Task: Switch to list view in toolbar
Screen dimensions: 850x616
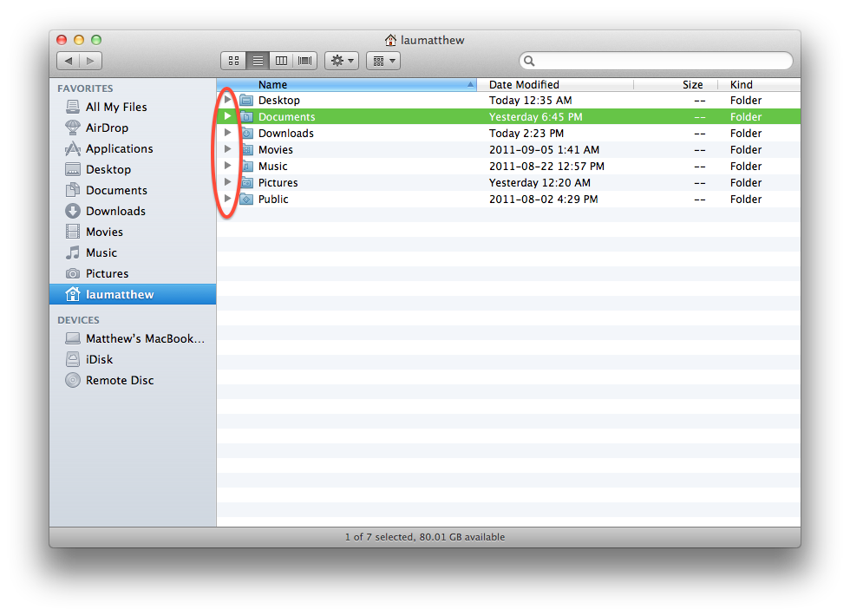Action: (x=258, y=61)
